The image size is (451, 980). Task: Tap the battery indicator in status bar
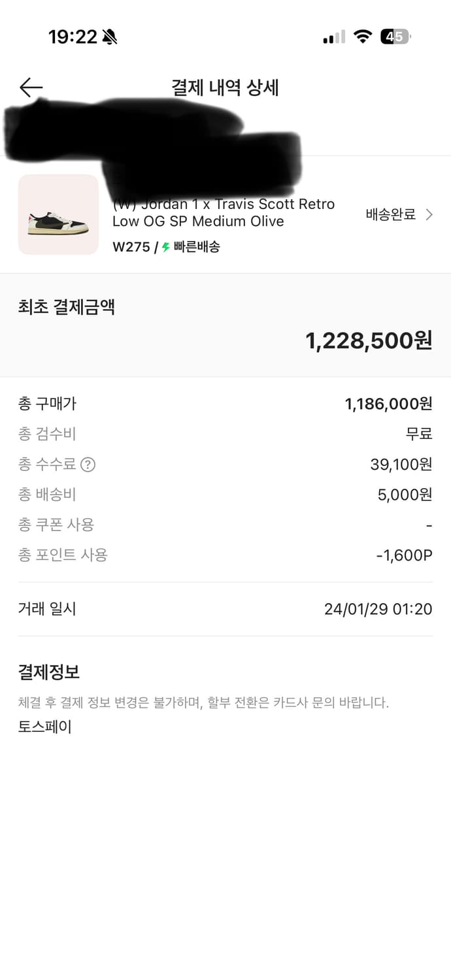[x=395, y=37]
